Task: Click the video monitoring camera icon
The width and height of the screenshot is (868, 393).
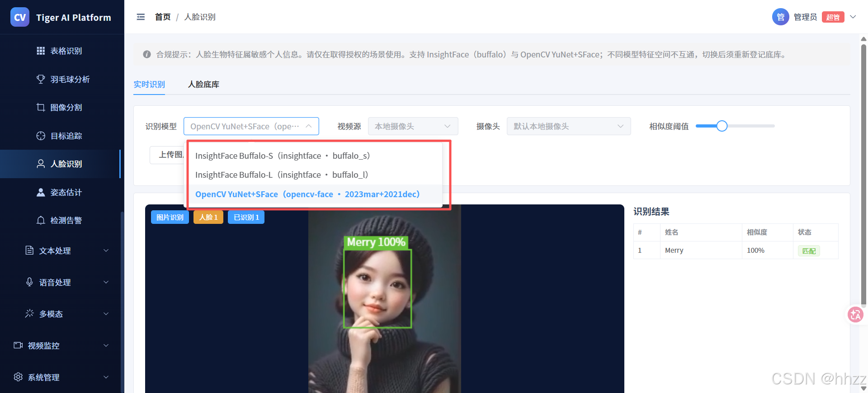Action: coord(18,345)
